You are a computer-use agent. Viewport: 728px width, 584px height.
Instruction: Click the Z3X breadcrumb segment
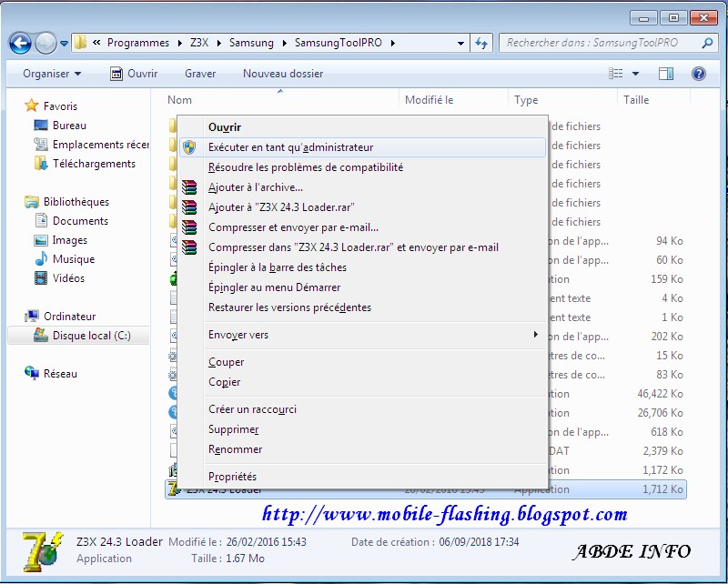(199, 43)
